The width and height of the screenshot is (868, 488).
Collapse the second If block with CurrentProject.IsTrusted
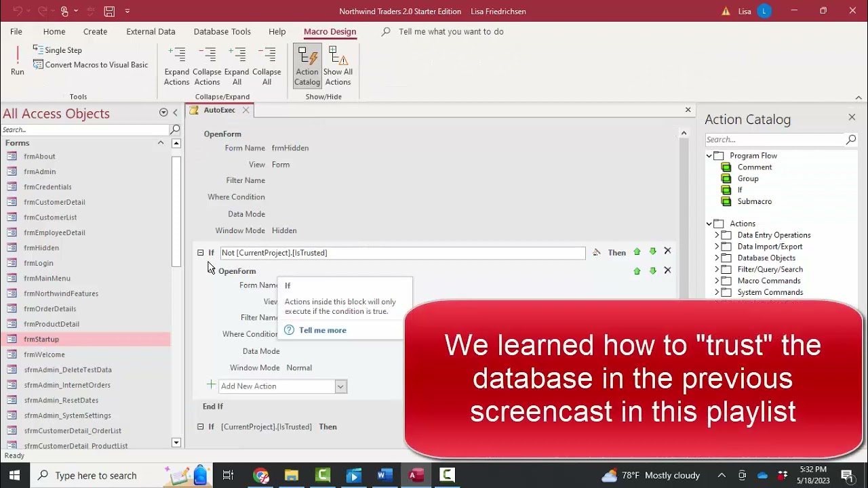coord(200,427)
